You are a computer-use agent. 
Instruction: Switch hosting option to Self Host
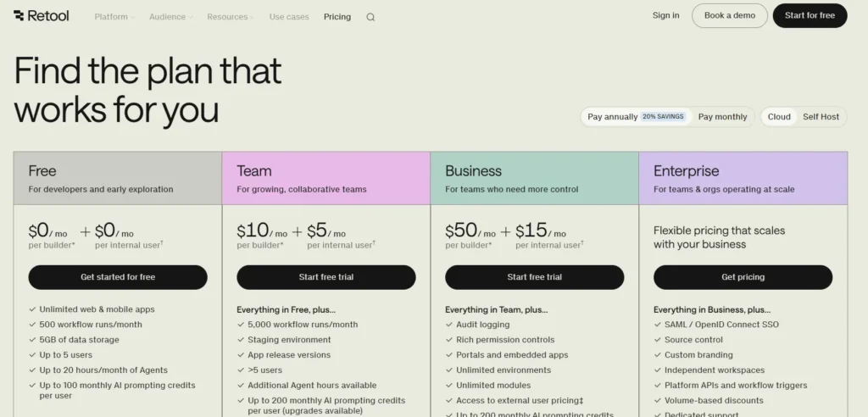pos(821,117)
